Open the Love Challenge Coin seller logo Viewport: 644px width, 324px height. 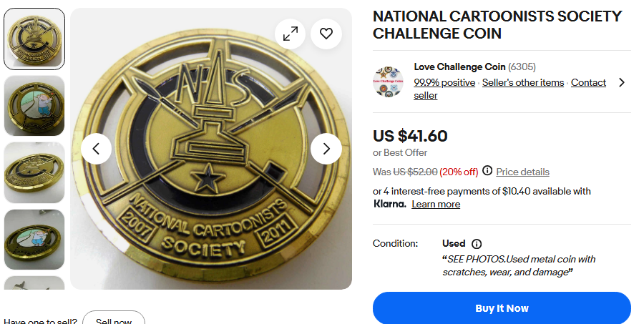(x=388, y=82)
